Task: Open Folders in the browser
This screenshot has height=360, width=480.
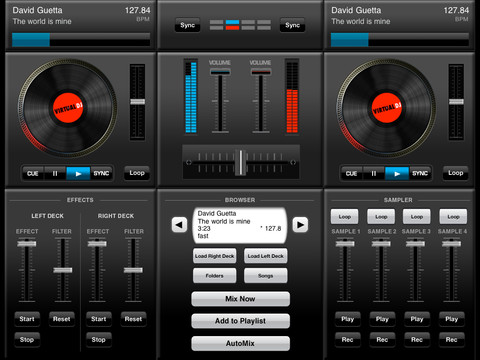Action: point(215,276)
